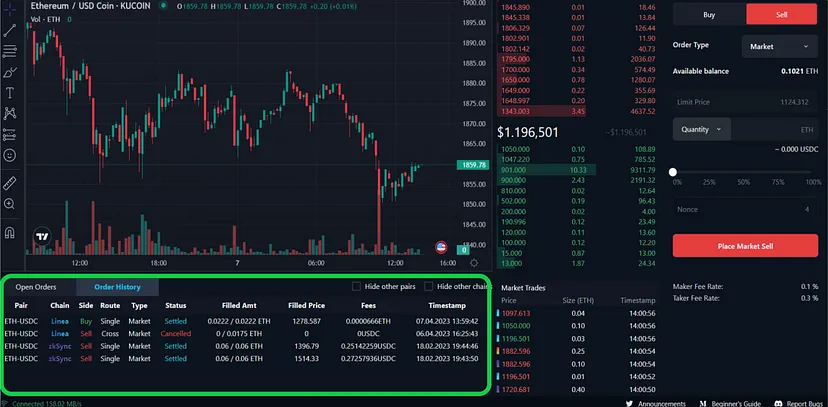The height and width of the screenshot is (407, 828).
Task: Open chart settings gear icon
Action: click(x=474, y=263)
